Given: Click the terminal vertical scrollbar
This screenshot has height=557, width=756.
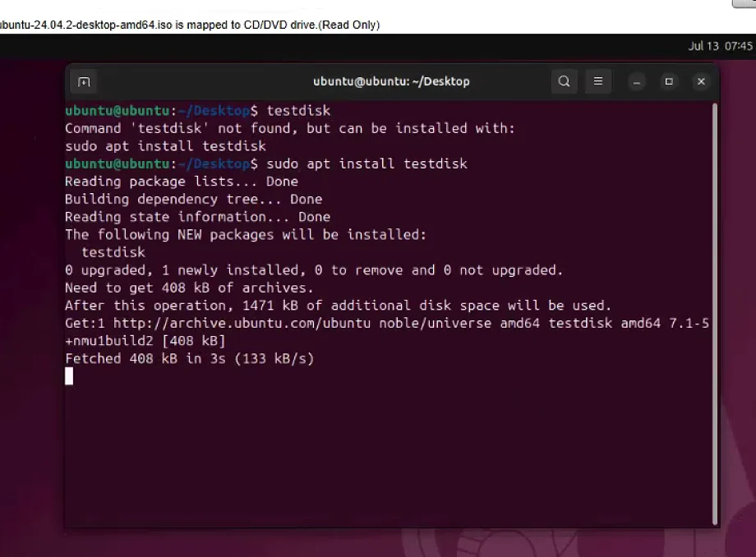Looking at the screenshot, I should click(715, 314).
